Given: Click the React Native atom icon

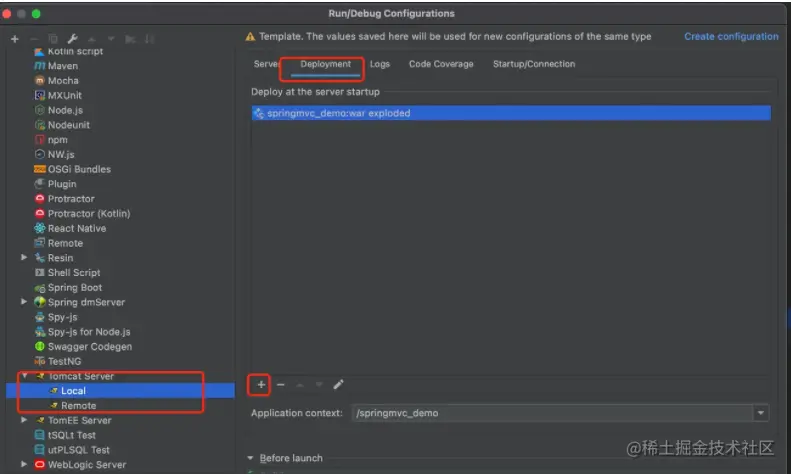Looking at the screenshot, I should click(40, 228).
